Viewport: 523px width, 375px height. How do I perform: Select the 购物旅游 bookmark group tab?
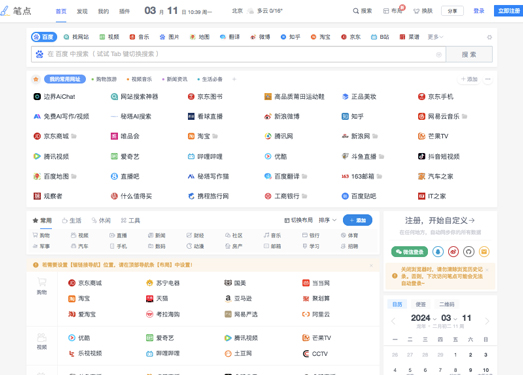click(104, 79)
